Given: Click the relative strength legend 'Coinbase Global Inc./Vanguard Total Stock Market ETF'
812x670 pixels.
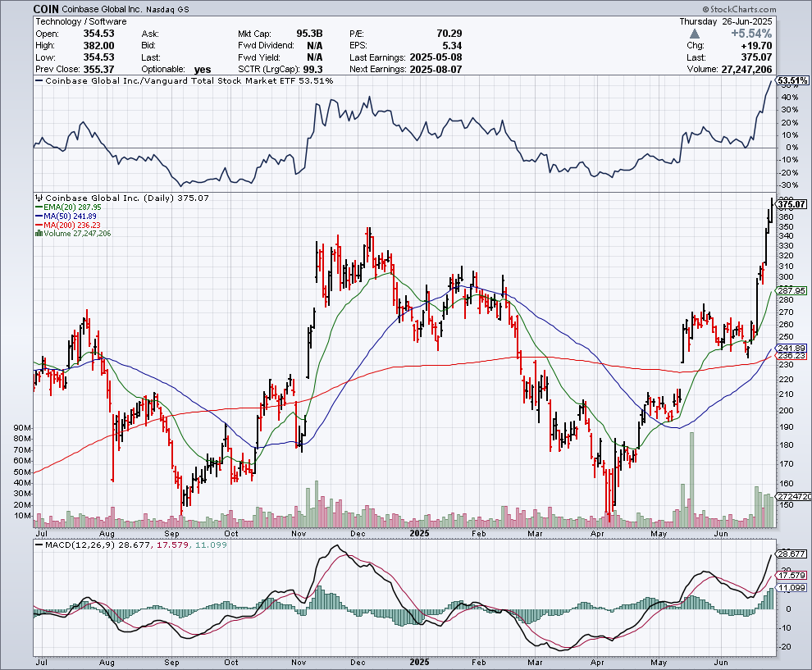Looking at the screenshot, I should (x=171, y=80).
